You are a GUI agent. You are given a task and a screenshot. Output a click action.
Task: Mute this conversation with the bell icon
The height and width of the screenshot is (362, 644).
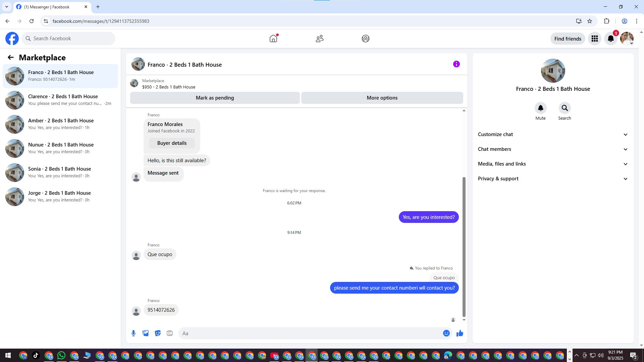(x=541, y=108)
